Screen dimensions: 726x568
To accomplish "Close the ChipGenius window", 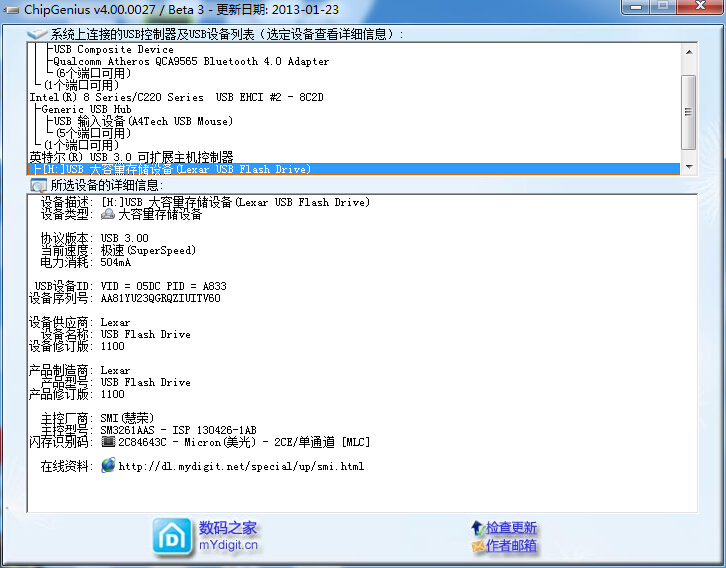I will pos(700,6).
